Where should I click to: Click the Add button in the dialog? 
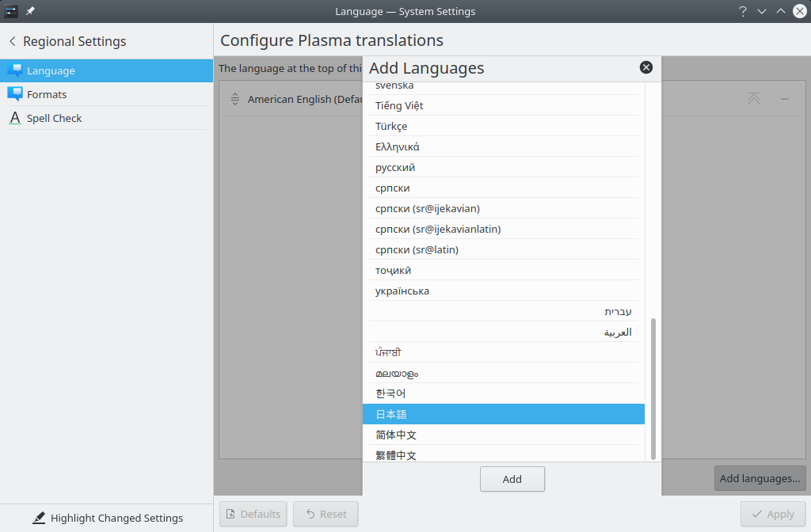click(x=512, y=479)
